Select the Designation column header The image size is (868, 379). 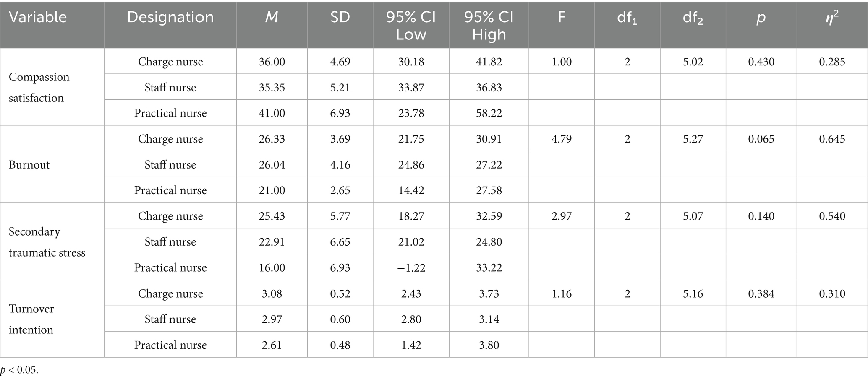pyautogui.click(x=170, y=17)
